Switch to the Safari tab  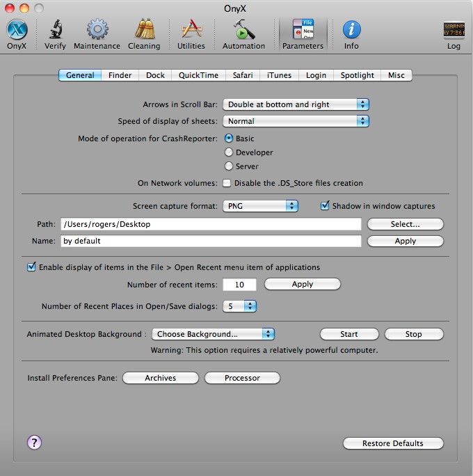tap(243, 75)
